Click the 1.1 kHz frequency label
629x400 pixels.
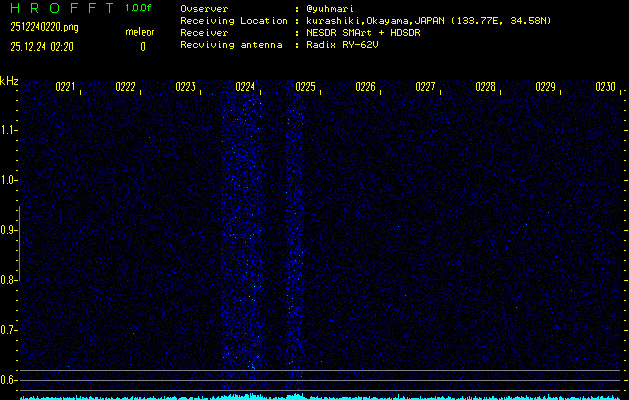8,130
